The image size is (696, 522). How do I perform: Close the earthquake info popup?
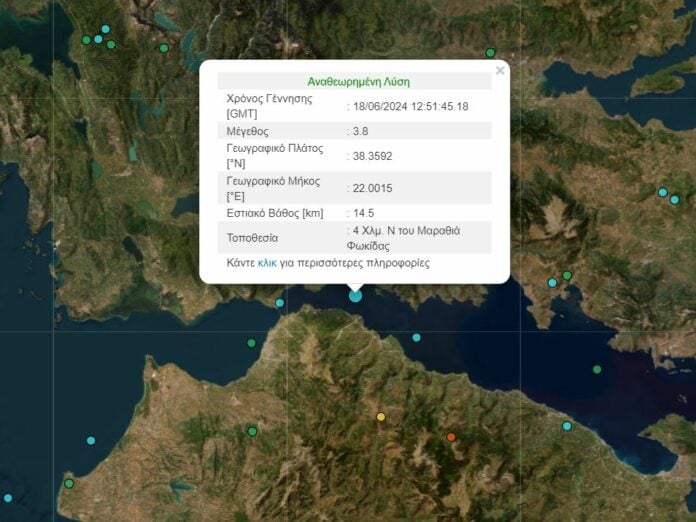click(500, 71)
